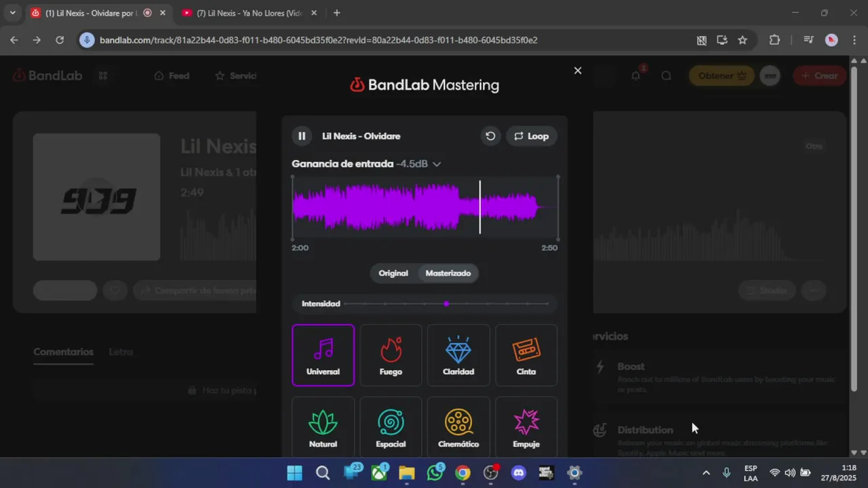Switch to the Letra tab
The width and height of the screenshot is (868, 488).
pyautogui.click(x=121, y=352)
